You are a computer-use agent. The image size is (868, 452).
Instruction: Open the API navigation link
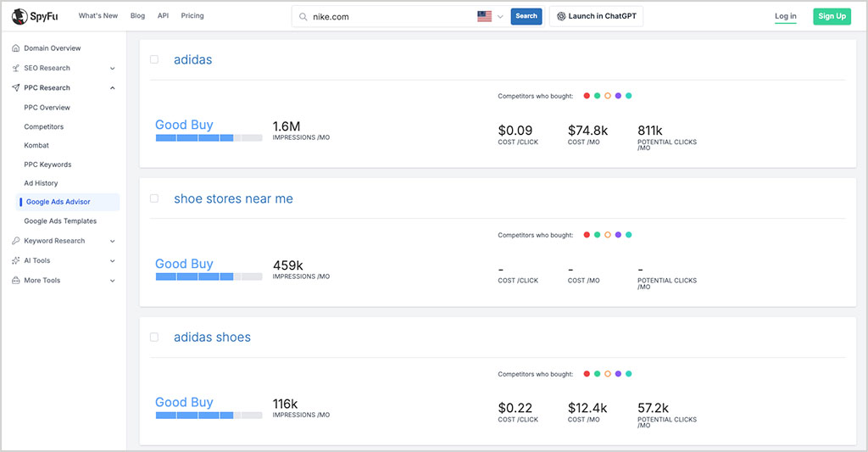[163, 15]
